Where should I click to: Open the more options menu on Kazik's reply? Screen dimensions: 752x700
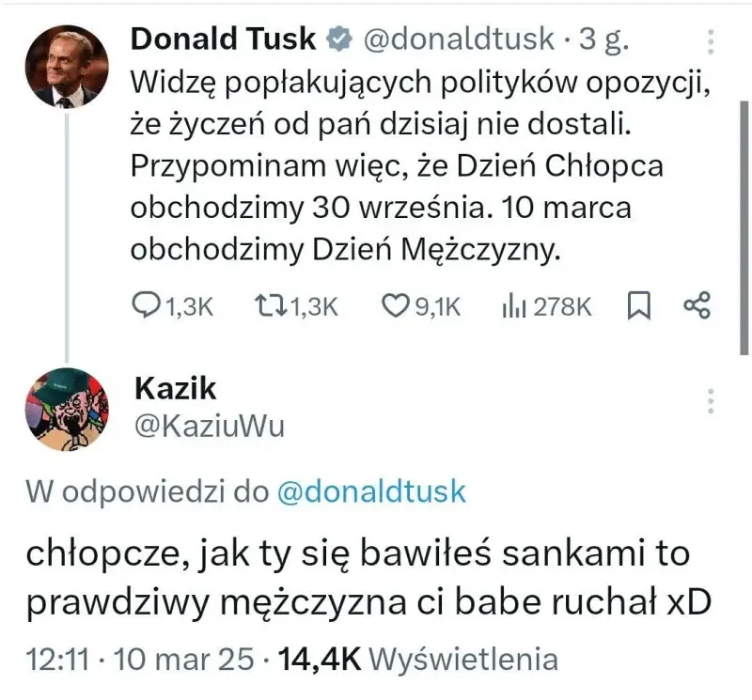(711, 397)
